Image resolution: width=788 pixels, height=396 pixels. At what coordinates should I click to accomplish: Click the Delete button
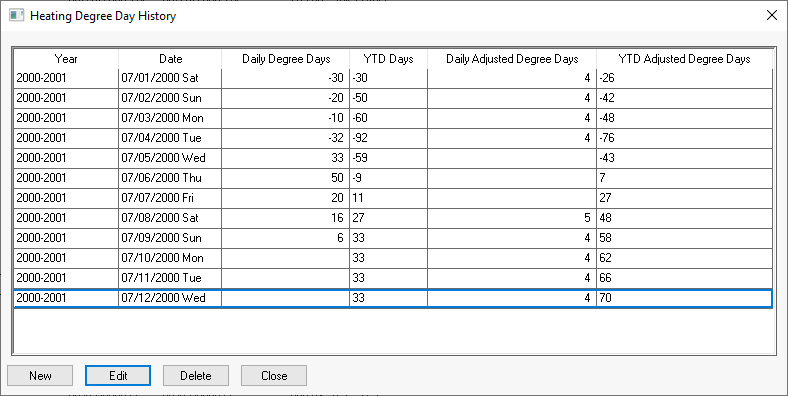pos(196,375)
